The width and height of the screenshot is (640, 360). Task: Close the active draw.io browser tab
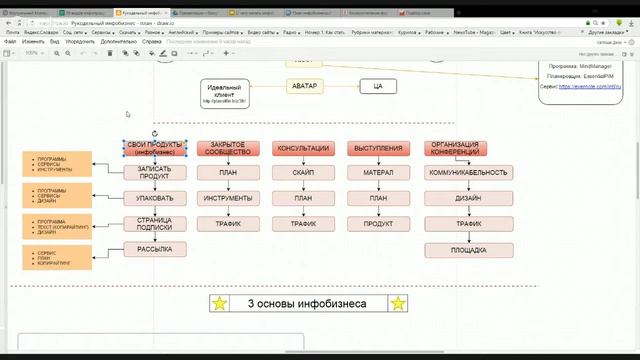click(165, 13)
